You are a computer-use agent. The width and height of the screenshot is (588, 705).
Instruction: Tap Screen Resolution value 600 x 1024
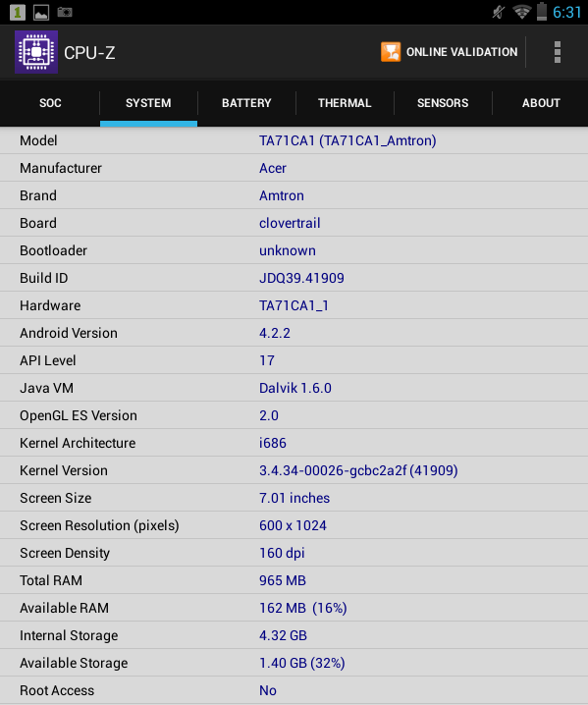click(x=293, y=525)
